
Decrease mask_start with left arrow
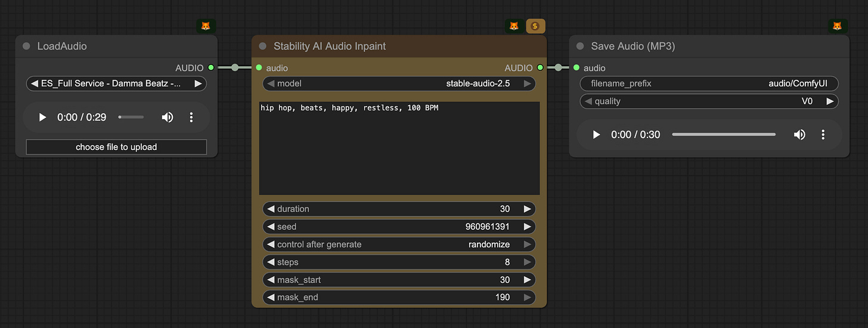coord(271,280)
